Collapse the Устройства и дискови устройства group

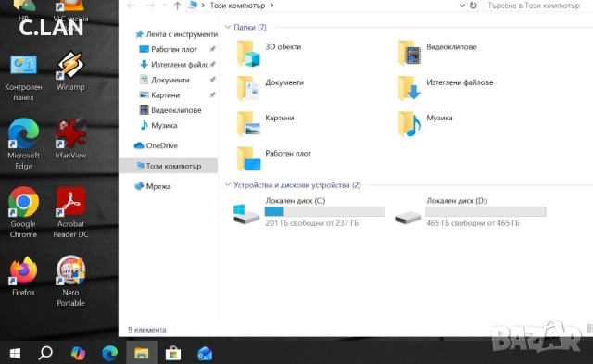point(228,185)
